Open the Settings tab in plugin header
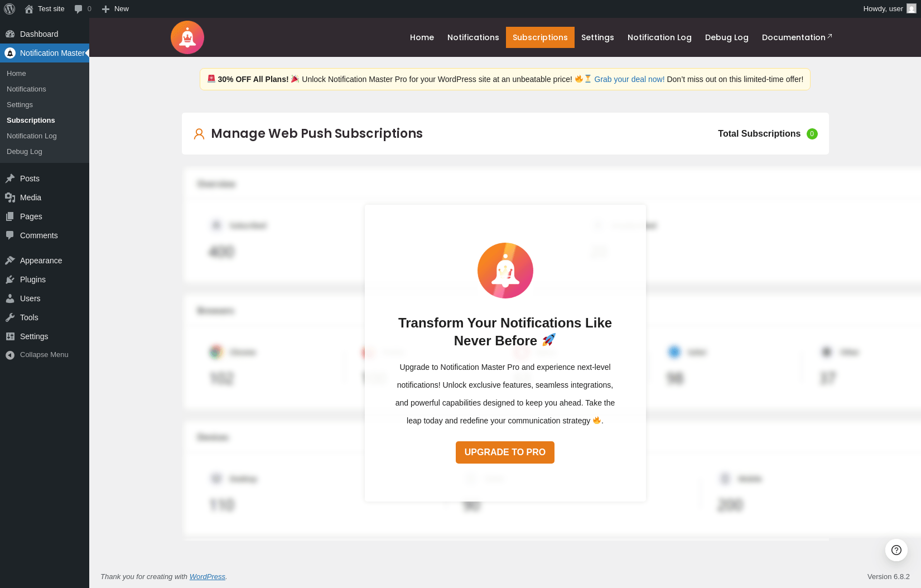The image size is (921, 588). pos(597,37)
